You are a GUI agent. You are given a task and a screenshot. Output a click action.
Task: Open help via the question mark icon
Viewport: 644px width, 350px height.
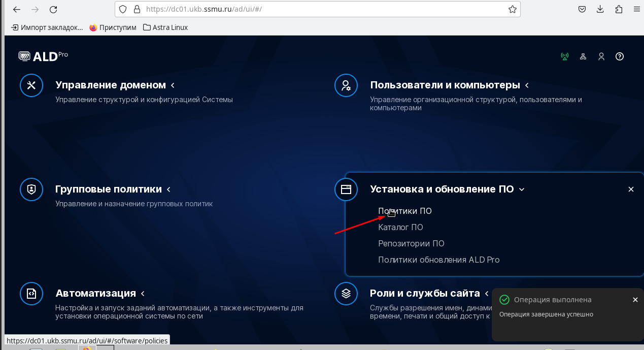point(619,56)
